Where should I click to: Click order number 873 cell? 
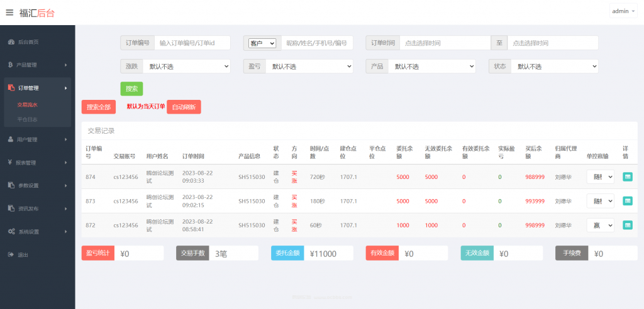coord(91,201)
